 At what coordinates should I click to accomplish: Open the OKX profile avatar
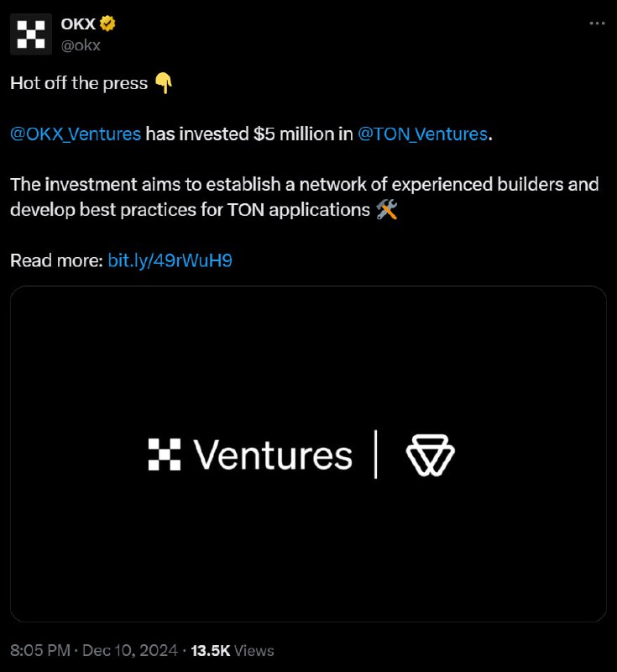(31, 34)
